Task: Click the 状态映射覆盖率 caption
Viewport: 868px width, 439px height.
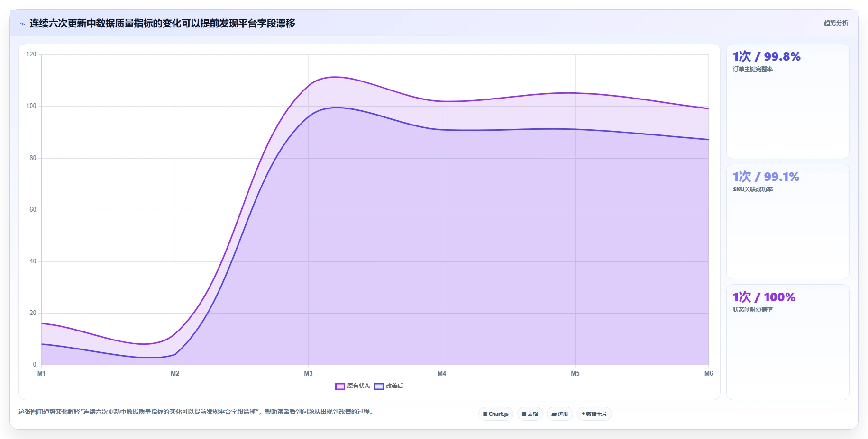Action: (x=753, y=310)
